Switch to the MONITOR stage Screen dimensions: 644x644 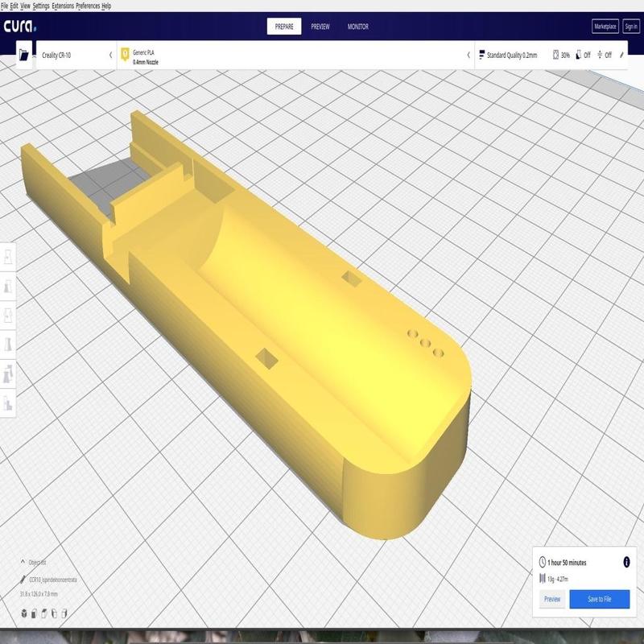pyautogui.click(x=357, y=27)
